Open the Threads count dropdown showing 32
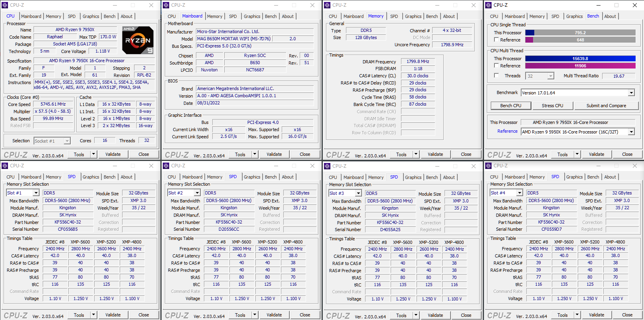 pos(551,76)
